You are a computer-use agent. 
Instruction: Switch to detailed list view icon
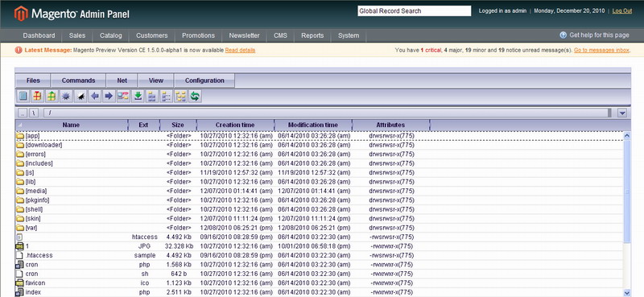point(167,96)
